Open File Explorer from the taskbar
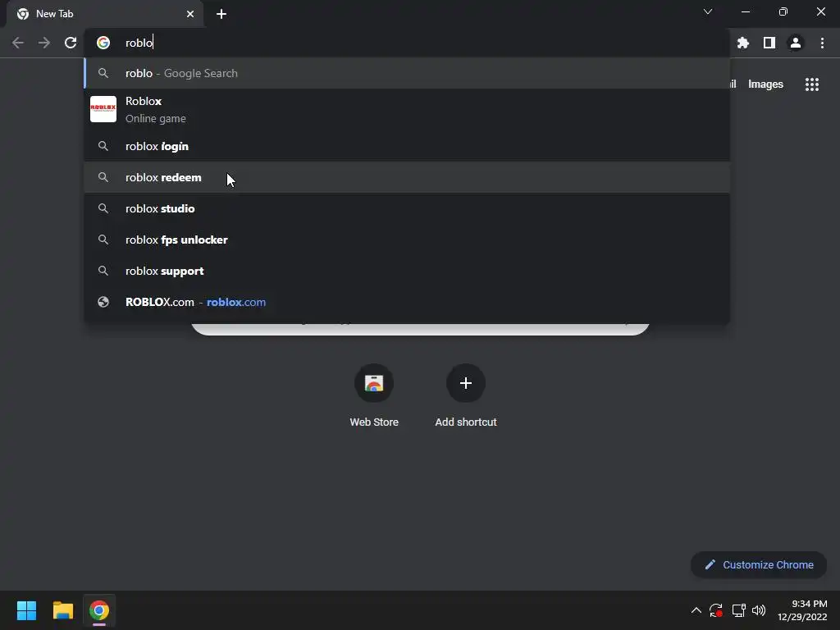This screenshot has height=630, width=840. pyautogui.click(x=62, y=610)
